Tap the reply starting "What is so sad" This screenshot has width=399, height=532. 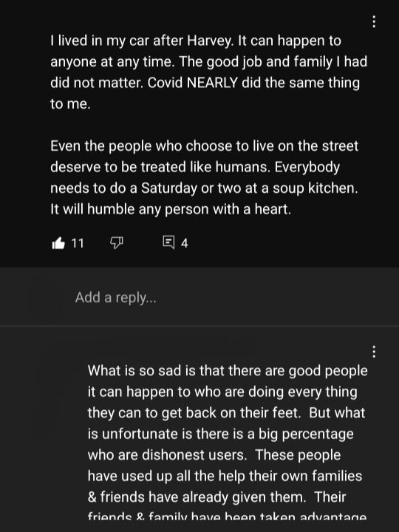pos(228,441)
